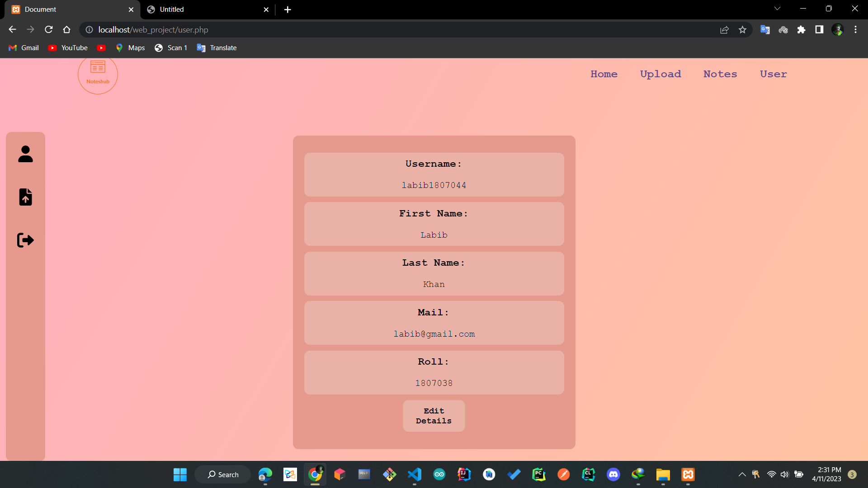The height and width of the screenshot is (488, 868).
Task: Select the Document browser tab
Action: click(x=72, y=9)
